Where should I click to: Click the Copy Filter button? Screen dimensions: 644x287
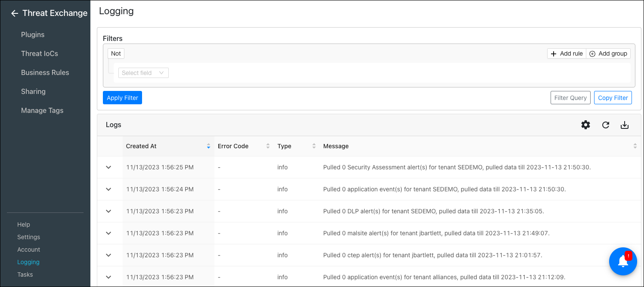point(613,98)
